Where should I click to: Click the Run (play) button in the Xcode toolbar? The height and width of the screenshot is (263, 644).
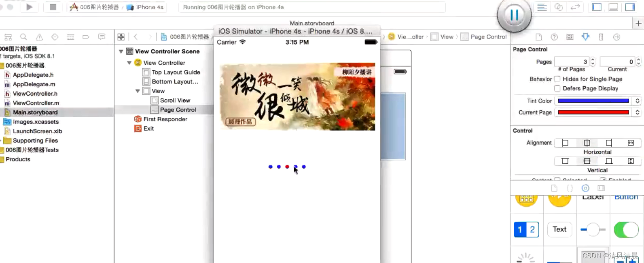[29, 7]
